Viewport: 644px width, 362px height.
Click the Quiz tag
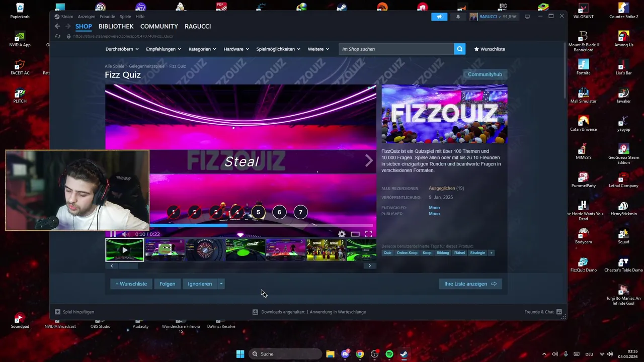(387, 253)
